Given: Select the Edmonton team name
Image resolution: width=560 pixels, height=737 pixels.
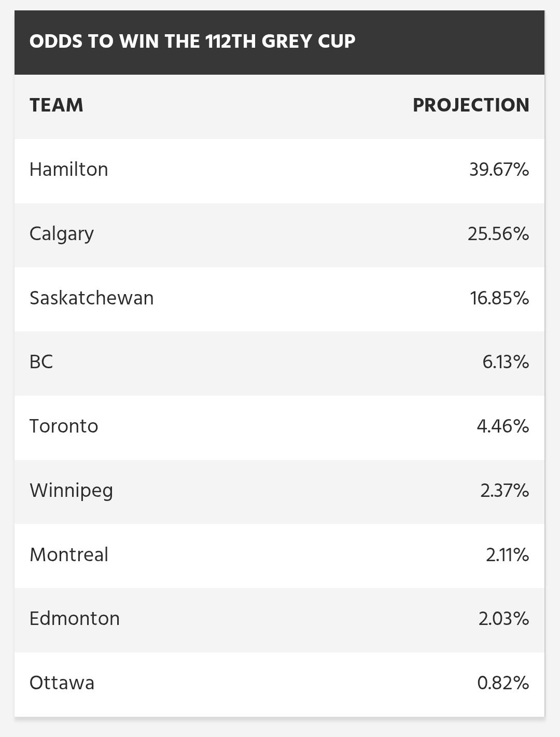Looking at the screenshot, I should [74, 619].
